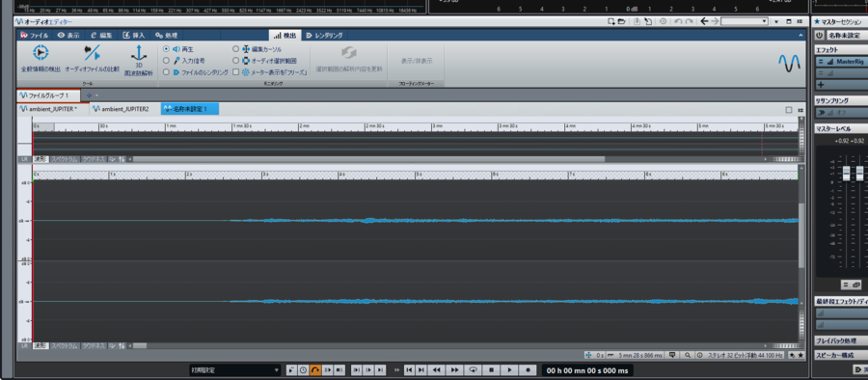Click the clock icon in the transport bar

304,370
